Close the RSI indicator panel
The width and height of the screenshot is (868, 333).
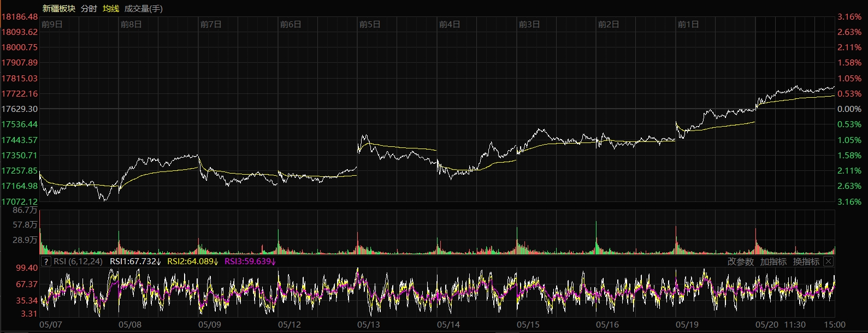pos(828,261)
